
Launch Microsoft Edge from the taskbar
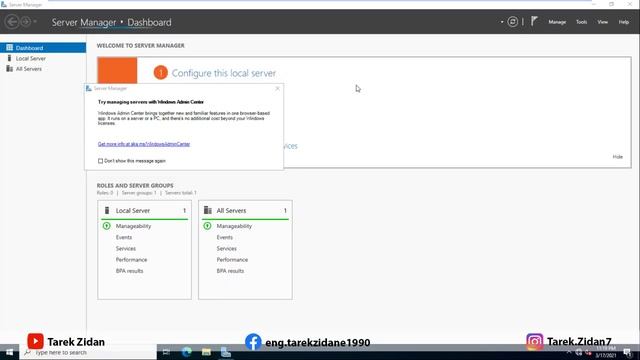pos(187,352)
